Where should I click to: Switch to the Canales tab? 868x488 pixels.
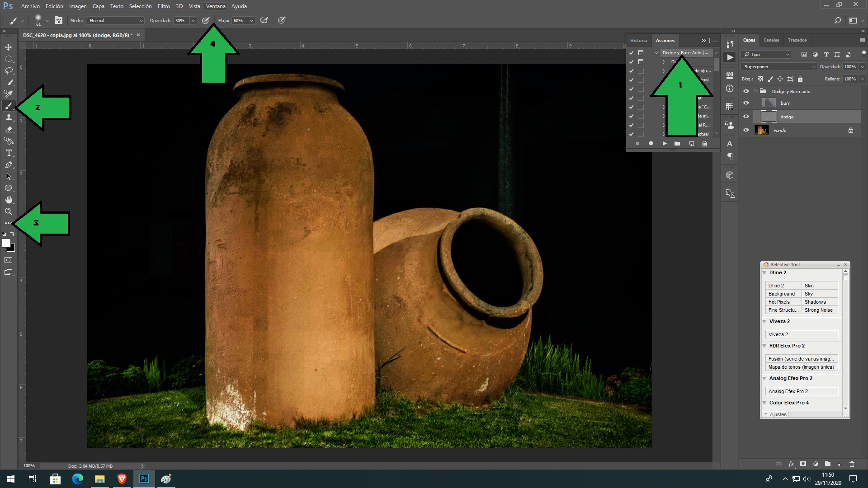pos(771,40)
